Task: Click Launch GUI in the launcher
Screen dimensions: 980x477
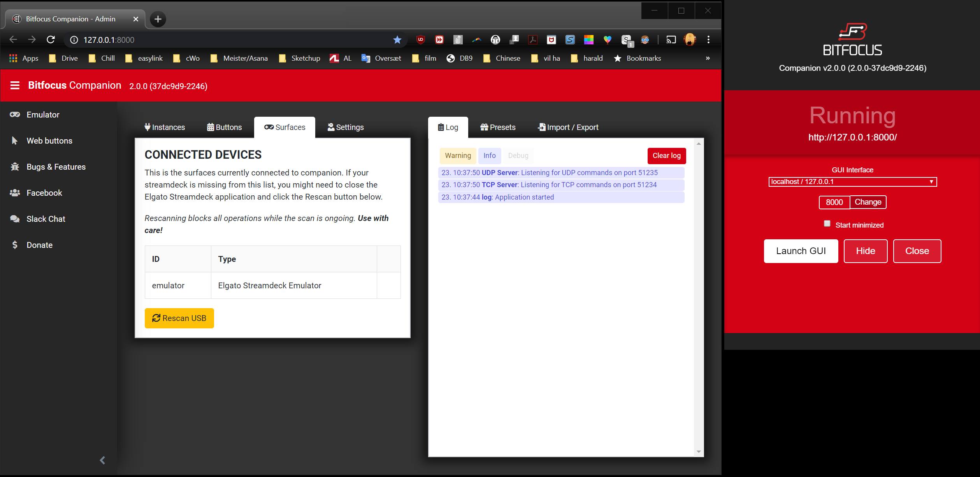Action: [x=801, y=251]
